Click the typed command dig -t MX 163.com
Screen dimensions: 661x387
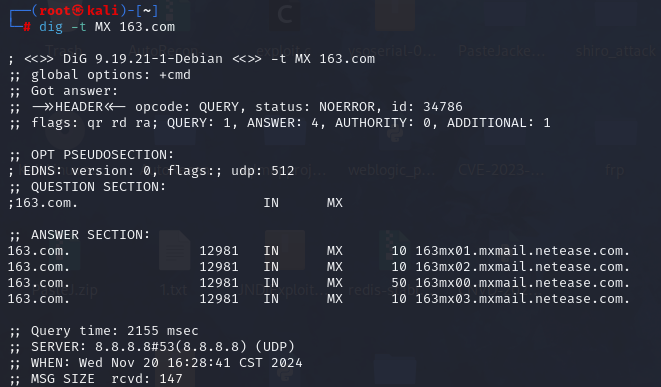pyautogui.click(x=107, y=27)
